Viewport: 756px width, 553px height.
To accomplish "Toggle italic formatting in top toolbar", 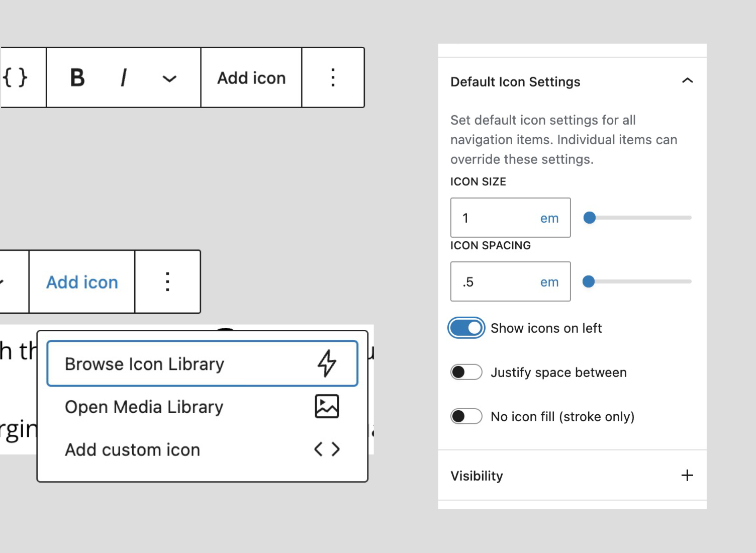I will coord(124,78).
